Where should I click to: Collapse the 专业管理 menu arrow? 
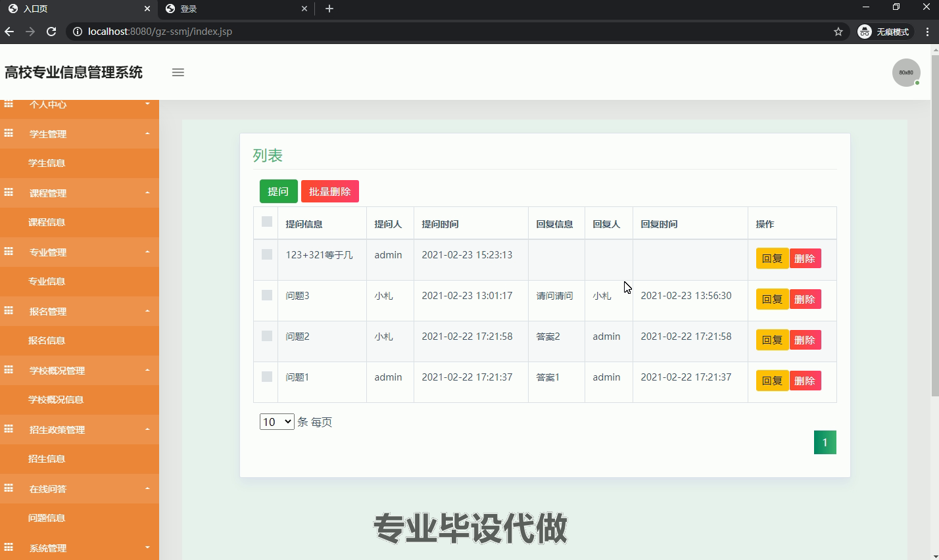pyautogui.click(x=147, y=252)
